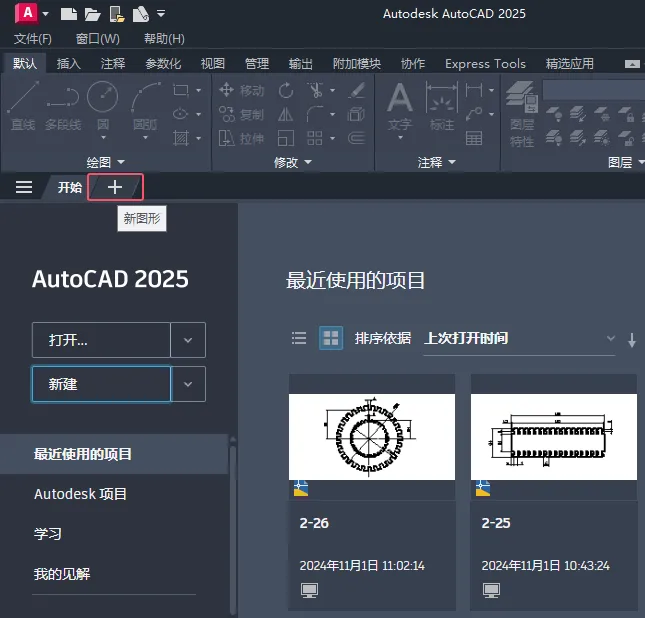Select the trim scissors tool
The height and width of the screenshot is (618, 645).
click(x=315, y=90)
